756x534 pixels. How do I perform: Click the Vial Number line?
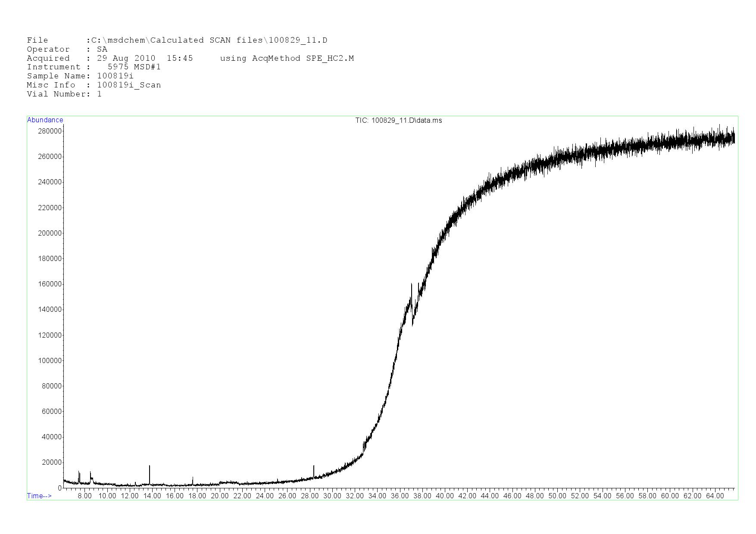click(x=64, y=94)
